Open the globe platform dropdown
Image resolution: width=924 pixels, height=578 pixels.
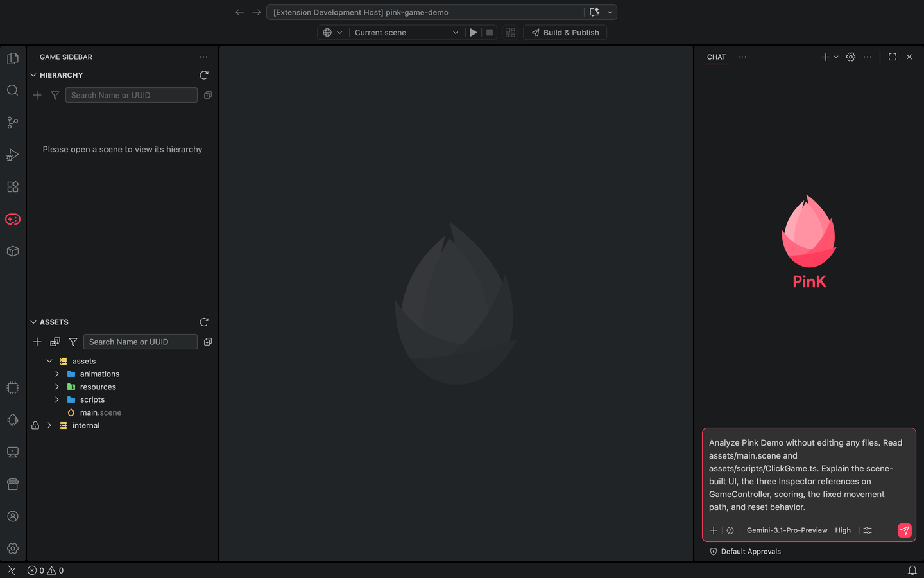(332, 33)
